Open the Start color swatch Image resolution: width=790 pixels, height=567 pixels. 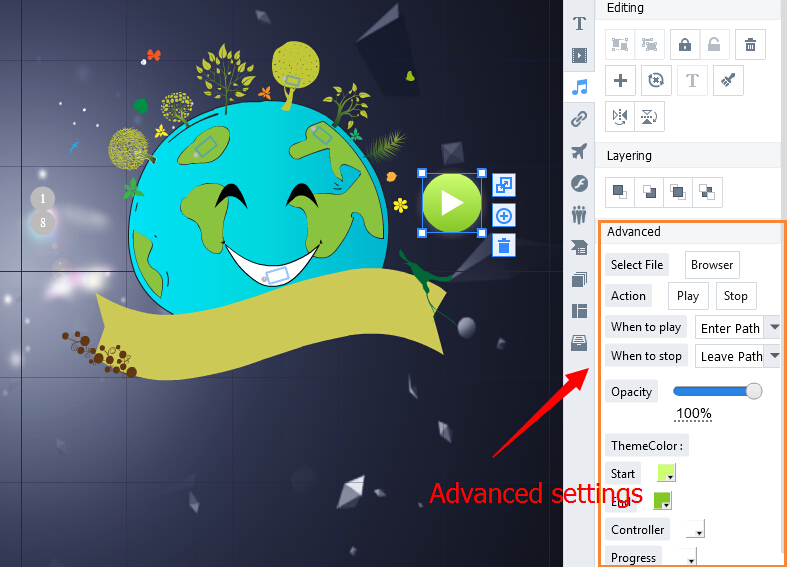[x=666, y=473]
